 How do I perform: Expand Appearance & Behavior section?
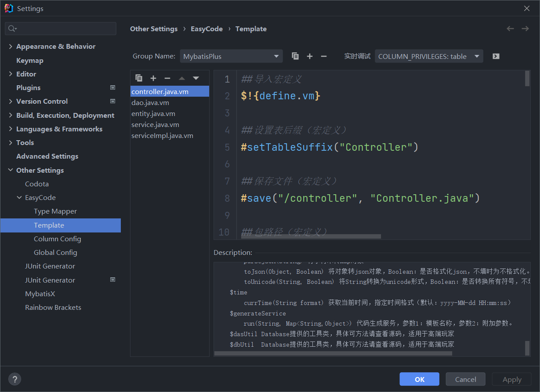coord(11,47)
